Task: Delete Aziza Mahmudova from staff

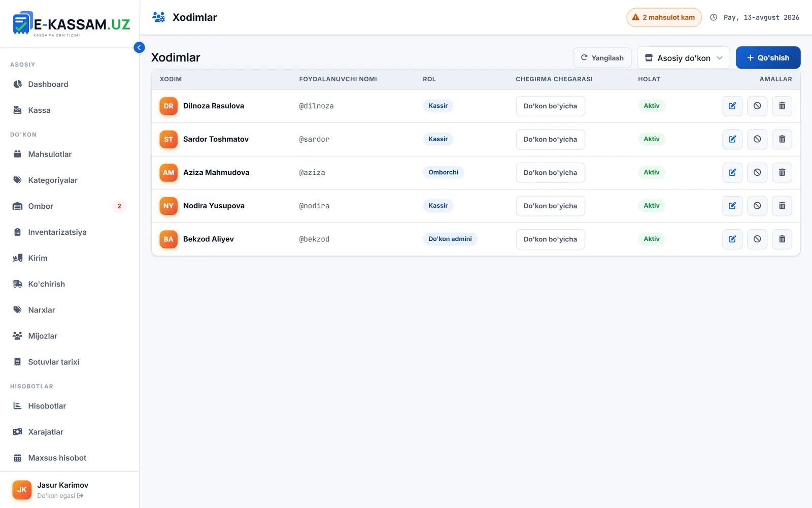Action: click(782, 173)
